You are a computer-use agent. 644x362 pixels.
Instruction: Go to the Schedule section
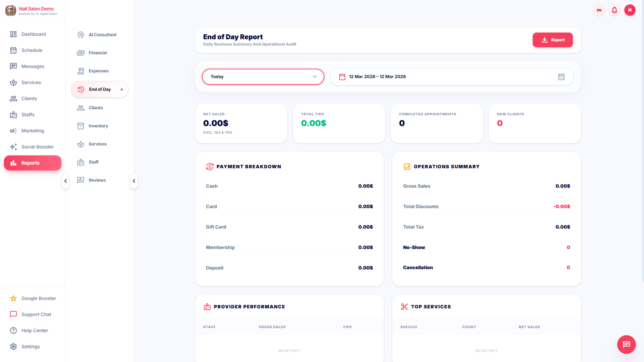click(32, 50)
